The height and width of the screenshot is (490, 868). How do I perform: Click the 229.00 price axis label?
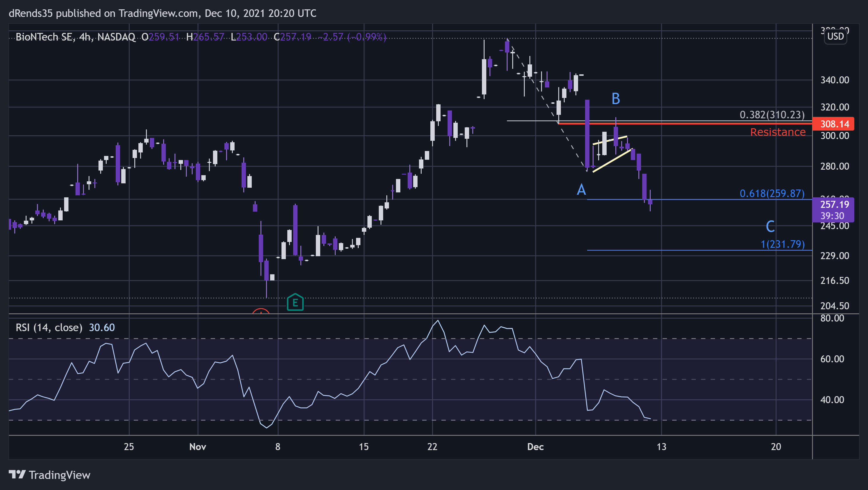pos(835,256)
